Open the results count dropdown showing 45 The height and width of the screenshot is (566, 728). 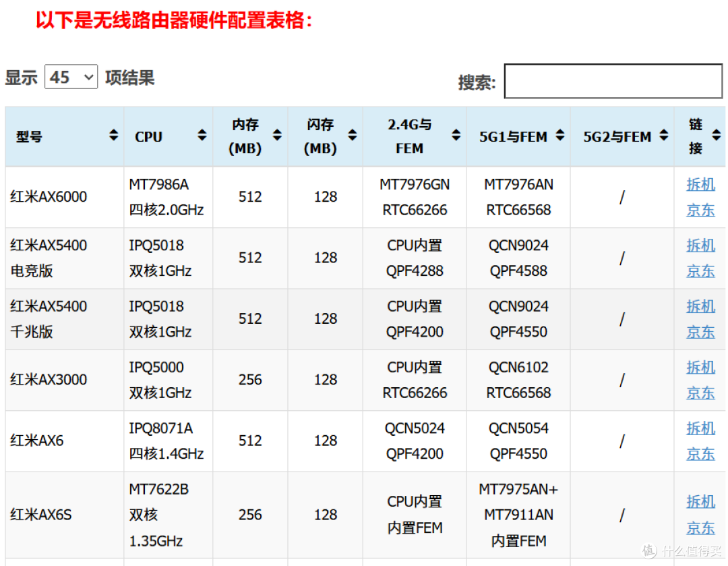71,77
